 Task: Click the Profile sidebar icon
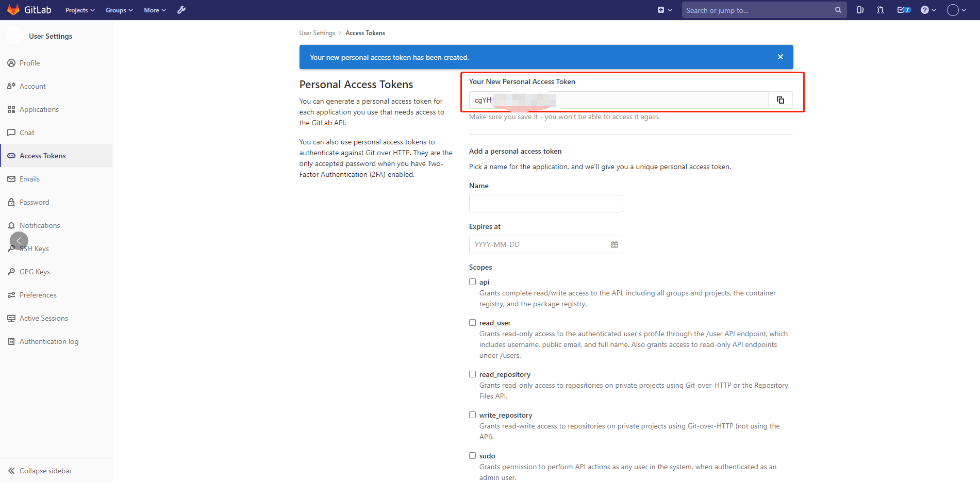(11, 63)
